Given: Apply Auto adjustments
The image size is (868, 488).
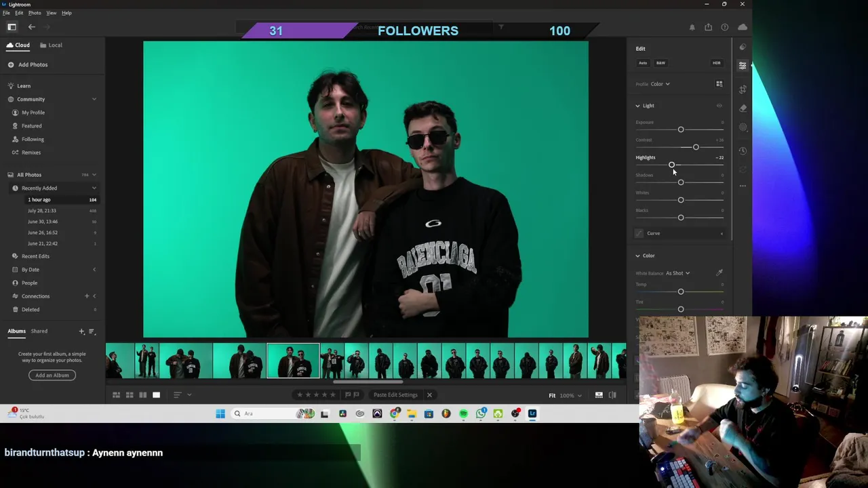Looking at the screenshot, I should point(643,63).
